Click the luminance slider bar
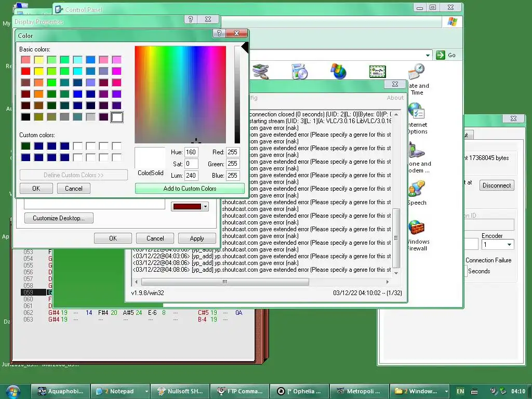Screen dimensions: 532x399 237,95
